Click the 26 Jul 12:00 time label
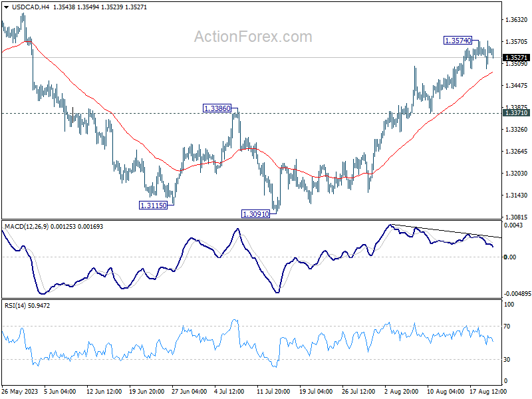532x399 pixels. tap(358, 392)
